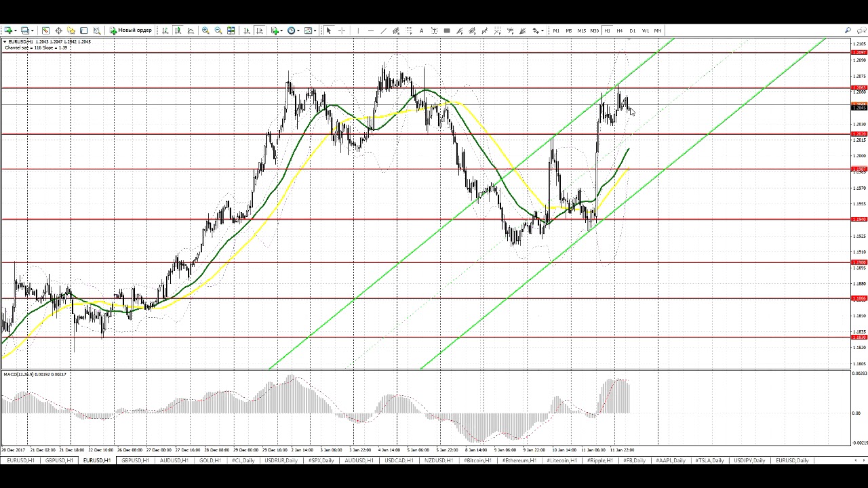Select the D1 timeframe button
Image resolution: width=868 pixels, height=488 pixels.
pos(632,30)
